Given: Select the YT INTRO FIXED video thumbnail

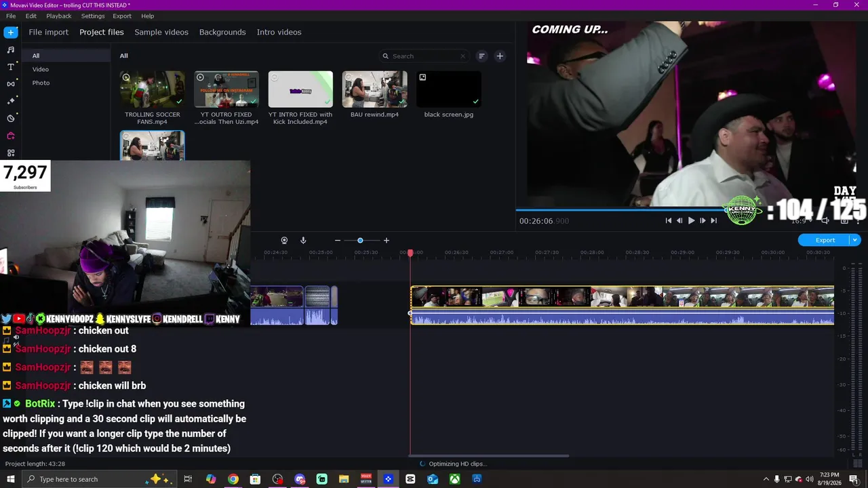Looking at the screenshot, I should (300, 89).
